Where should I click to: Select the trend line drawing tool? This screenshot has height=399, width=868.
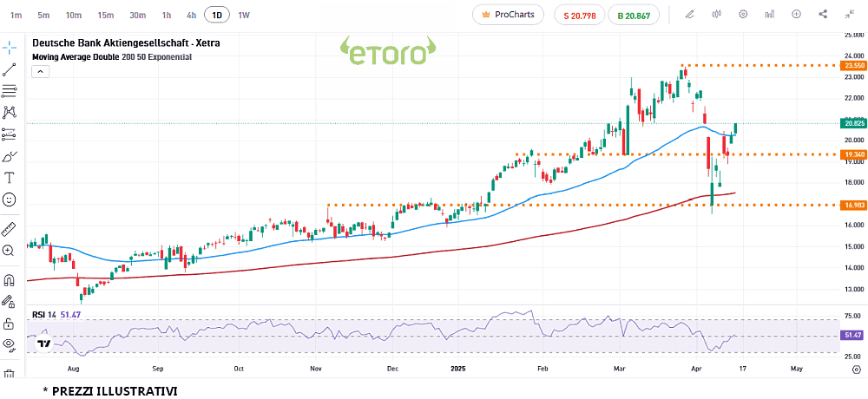point(9,69)
